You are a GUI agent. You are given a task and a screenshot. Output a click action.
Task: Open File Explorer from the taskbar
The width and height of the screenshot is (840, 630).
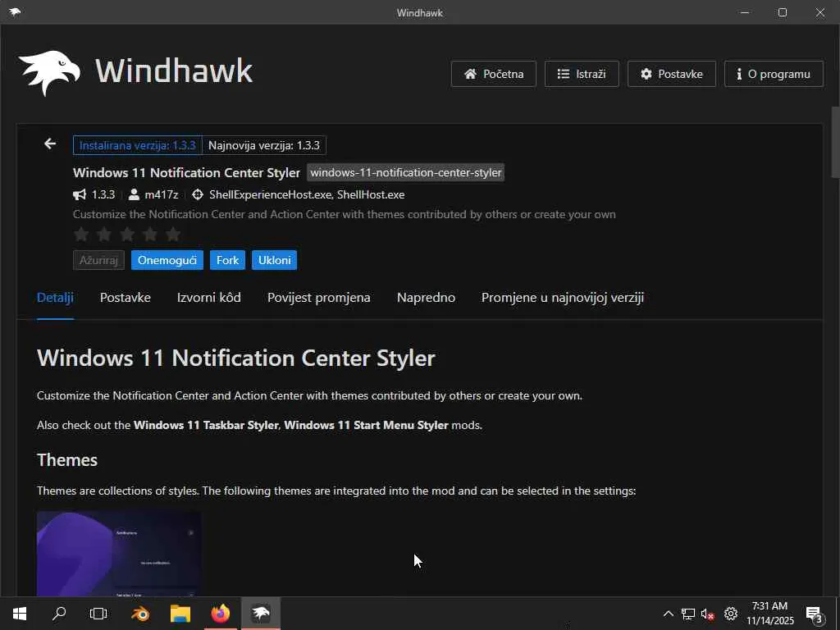point(180,614)
